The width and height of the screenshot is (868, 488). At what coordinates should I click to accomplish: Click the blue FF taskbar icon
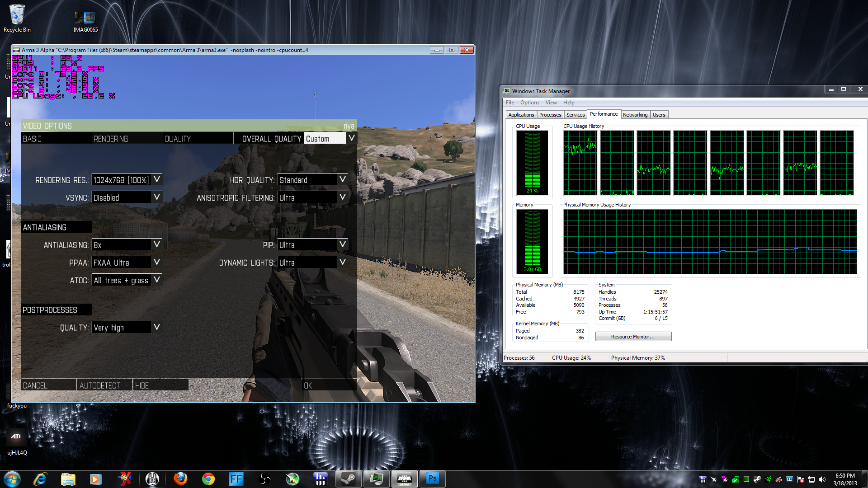(236, 479)
